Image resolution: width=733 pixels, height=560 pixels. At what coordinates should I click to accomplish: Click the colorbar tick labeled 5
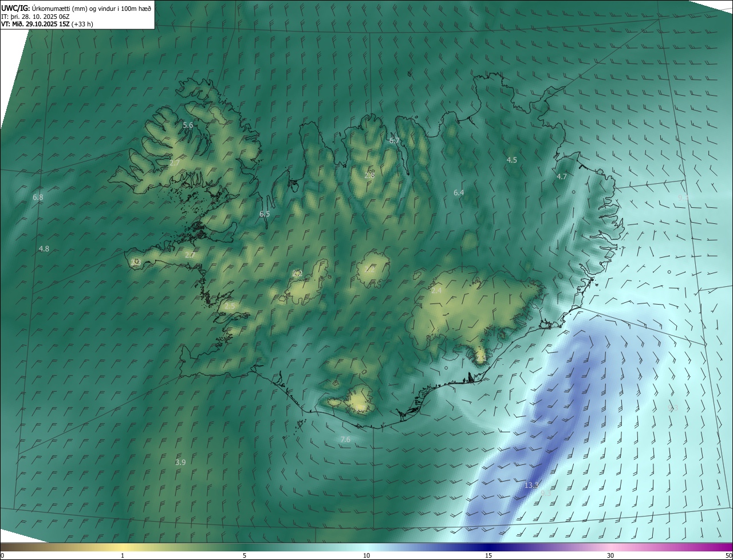(245, 555)
